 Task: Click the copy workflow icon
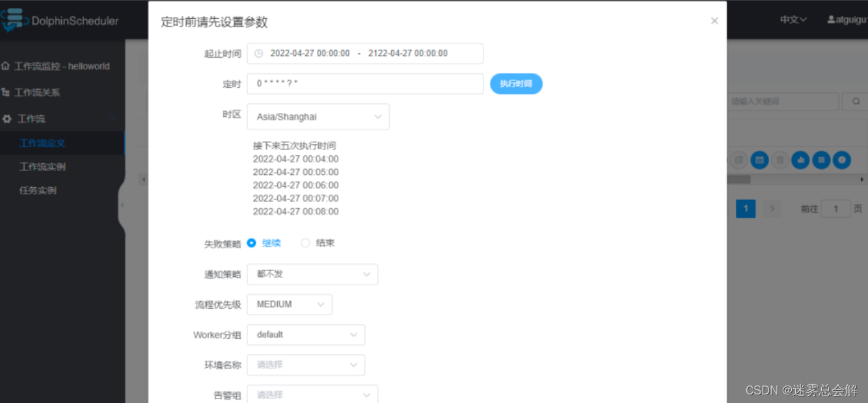[x=738, y=160]
